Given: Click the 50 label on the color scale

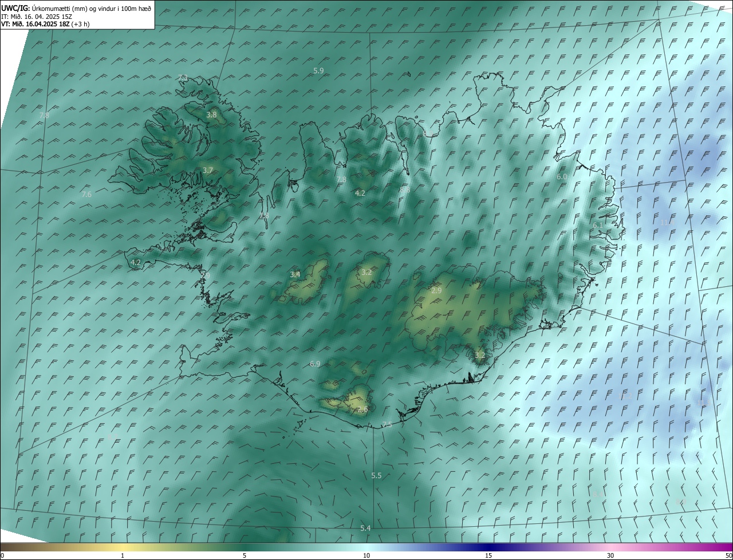Looking at the screenshot, I should click(728, 556).
